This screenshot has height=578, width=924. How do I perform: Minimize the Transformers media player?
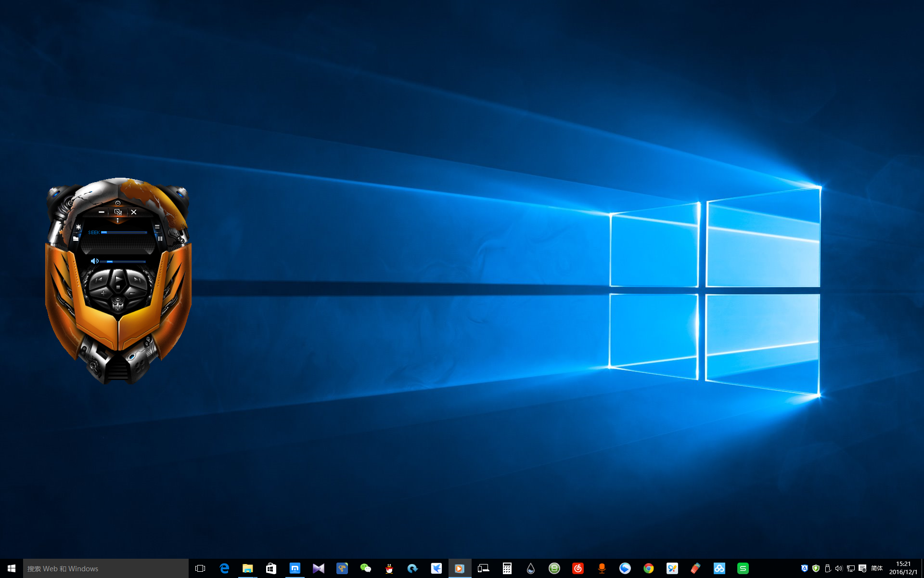coord(102,212)
